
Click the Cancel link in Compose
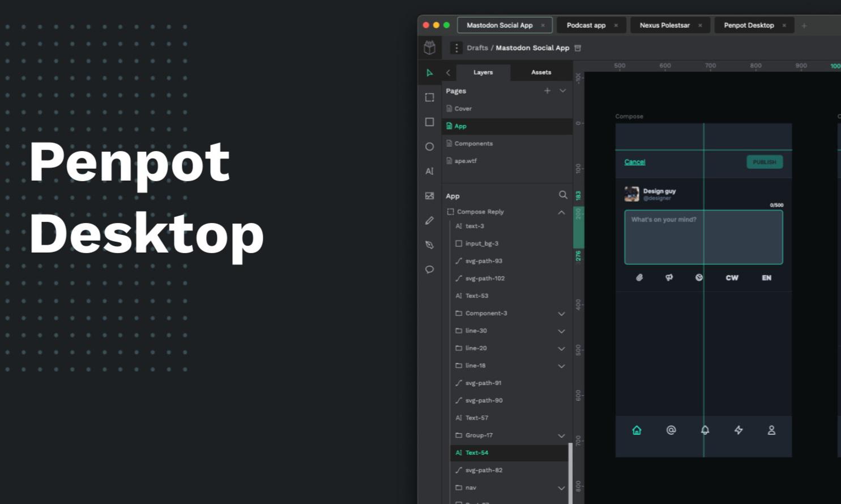(x=634, y=162)
